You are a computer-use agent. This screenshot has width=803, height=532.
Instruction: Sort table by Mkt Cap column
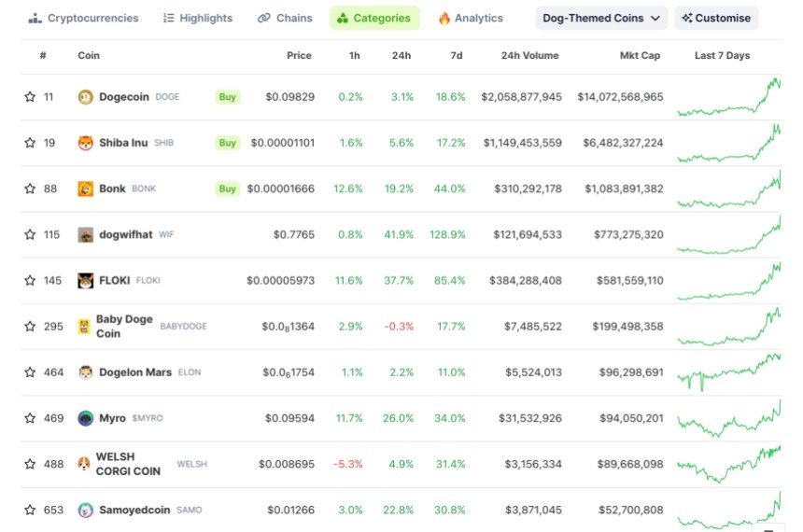[640, 56]
